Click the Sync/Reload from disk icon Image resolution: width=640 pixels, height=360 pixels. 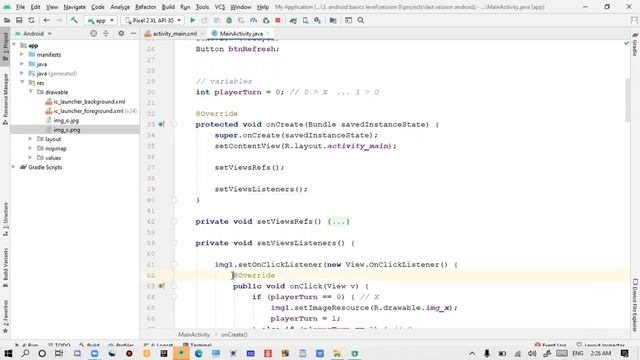point(31,20)
